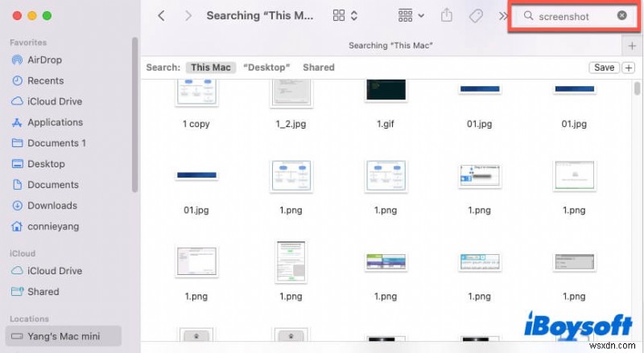
Task: Click the 1_2.jpg file name
Action: coord(291,124)
